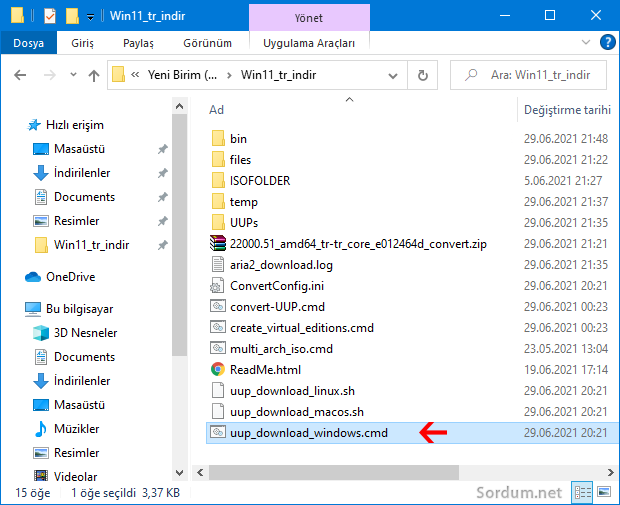Select multi_arch_iso.cmd icon
The image size is (620, 505).
tap(218, 348)
